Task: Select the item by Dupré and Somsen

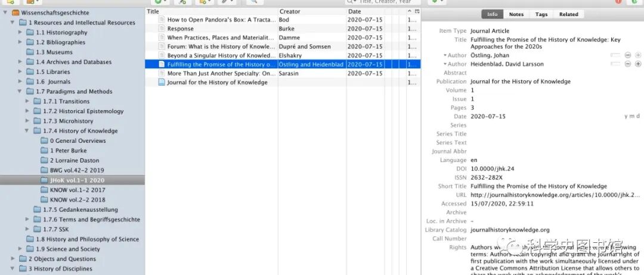Action: pyautogui.click(x=283, y=46)
